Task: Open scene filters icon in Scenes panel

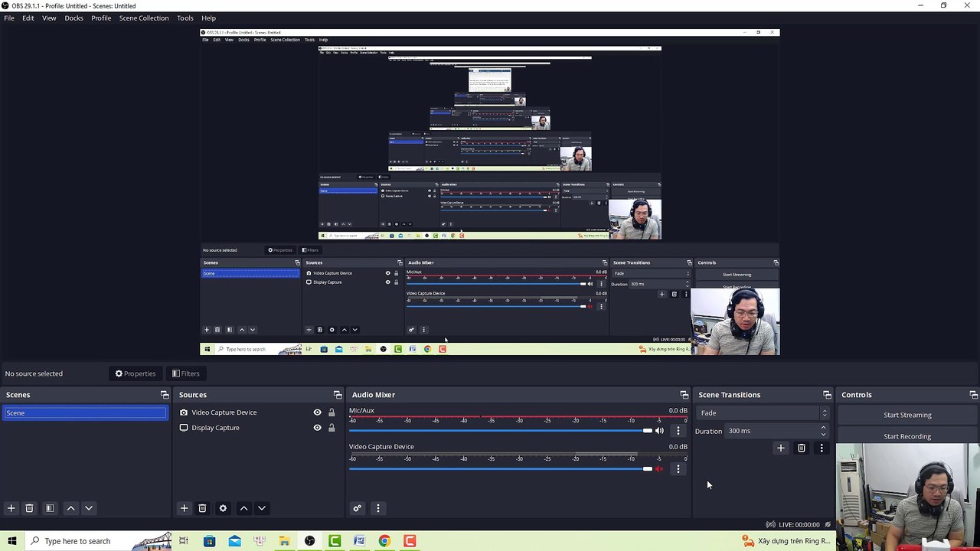Action: [50, 508]
